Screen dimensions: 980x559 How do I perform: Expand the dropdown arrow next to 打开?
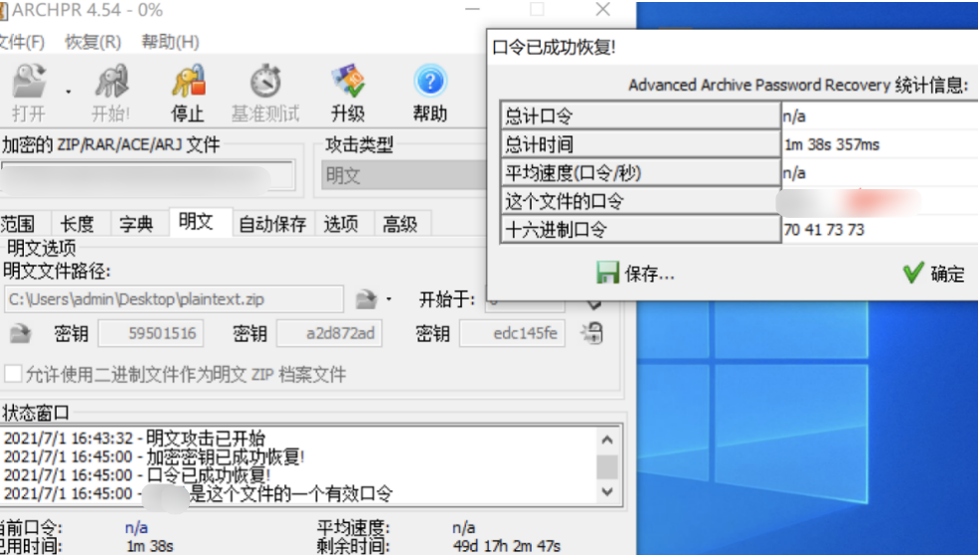(x=69, y=92)
